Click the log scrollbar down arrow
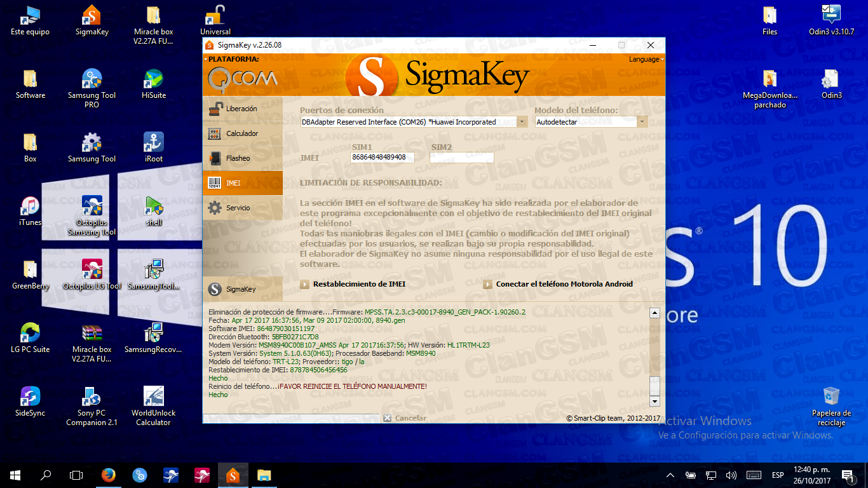This screenshot has width=868, height=488. [654, 402]
